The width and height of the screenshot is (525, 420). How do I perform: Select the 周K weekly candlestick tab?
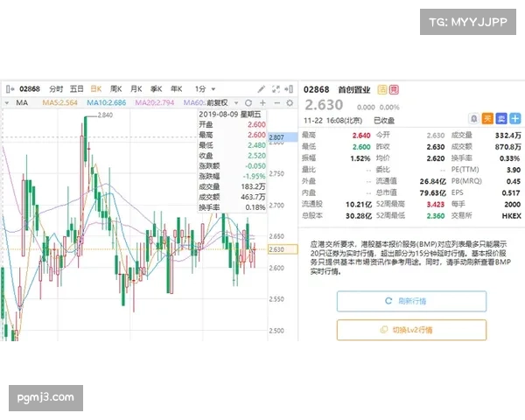coord(115,89)
